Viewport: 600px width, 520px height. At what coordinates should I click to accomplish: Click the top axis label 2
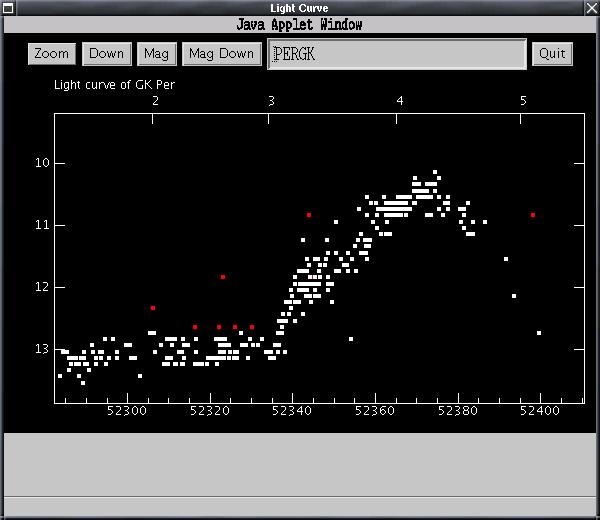pos(155,101)
